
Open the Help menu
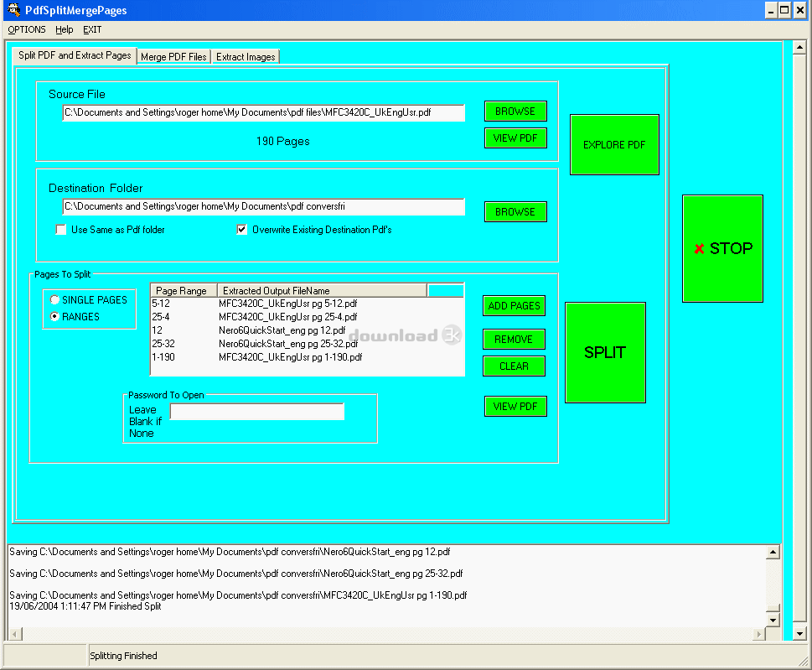[x=65, y=29]
